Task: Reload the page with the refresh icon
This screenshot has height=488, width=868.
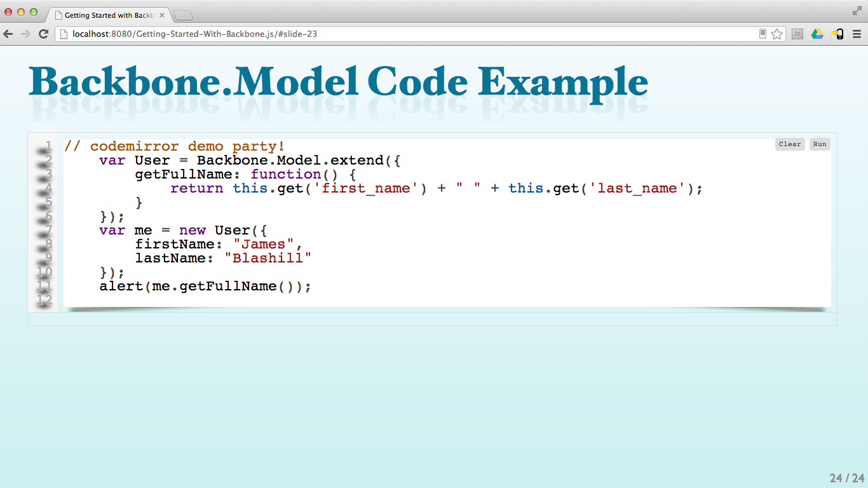Action: [44, 34]
